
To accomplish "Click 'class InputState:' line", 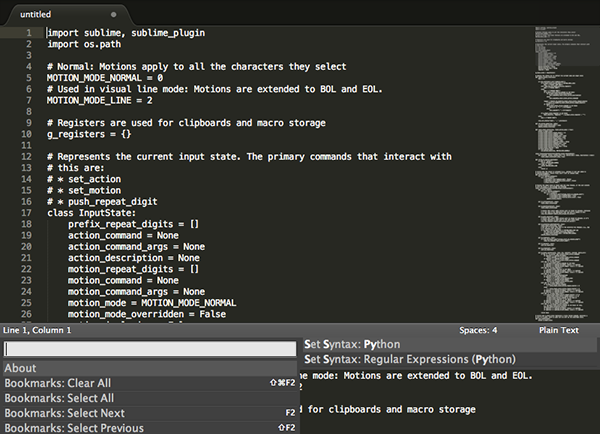I will (x=91, y=213).
